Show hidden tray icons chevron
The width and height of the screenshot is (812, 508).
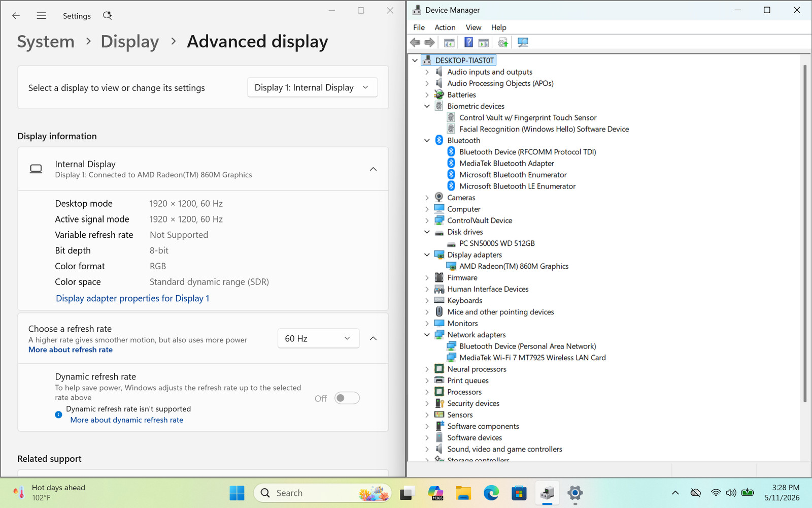675,493
